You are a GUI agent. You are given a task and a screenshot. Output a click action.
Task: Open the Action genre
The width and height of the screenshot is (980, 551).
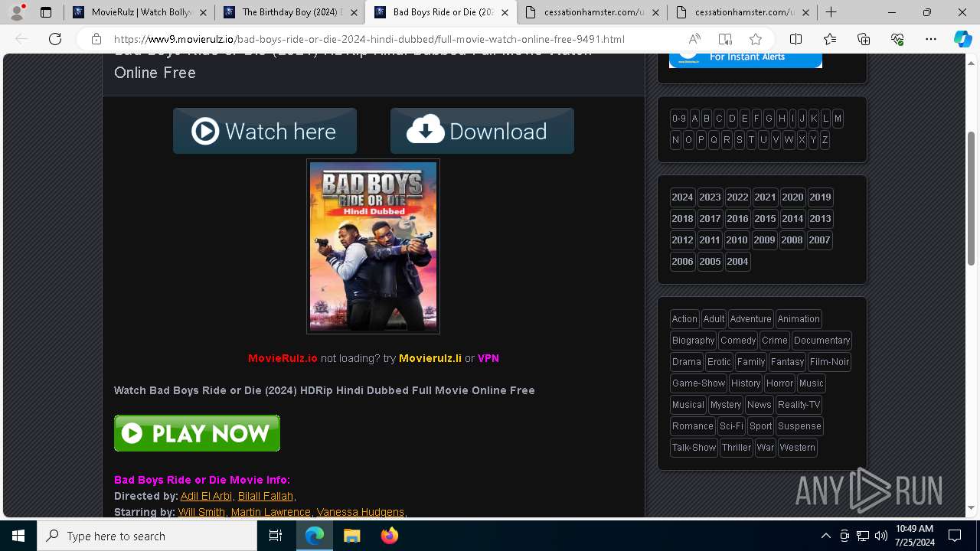pyautogui.click(x=684, y=319)
